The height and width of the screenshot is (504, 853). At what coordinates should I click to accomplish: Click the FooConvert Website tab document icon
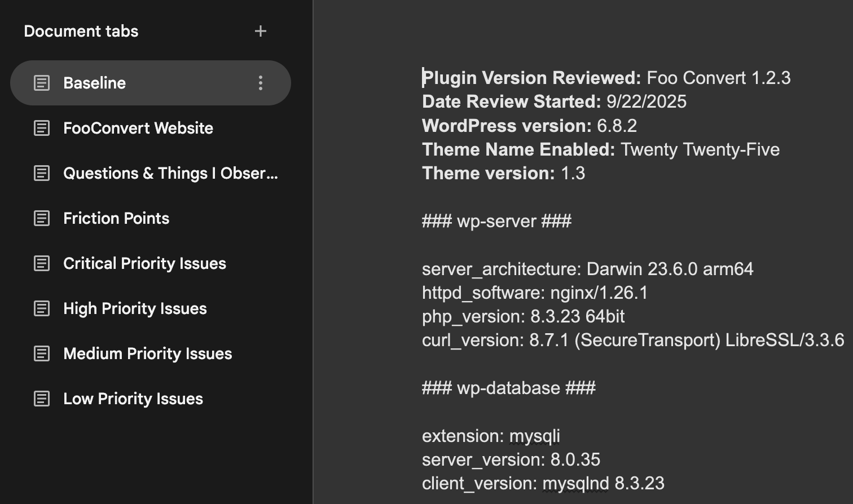point(42,128)
